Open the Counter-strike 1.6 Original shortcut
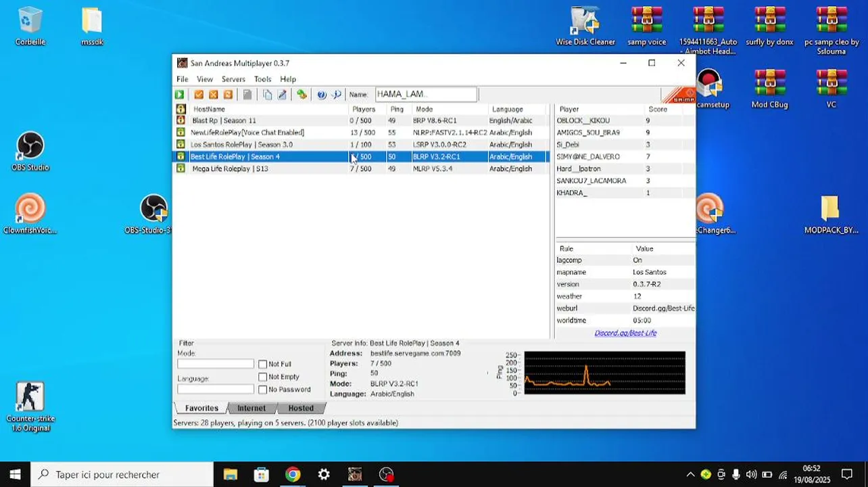Screen dimensions: 868x487 [x=30, y=407]
